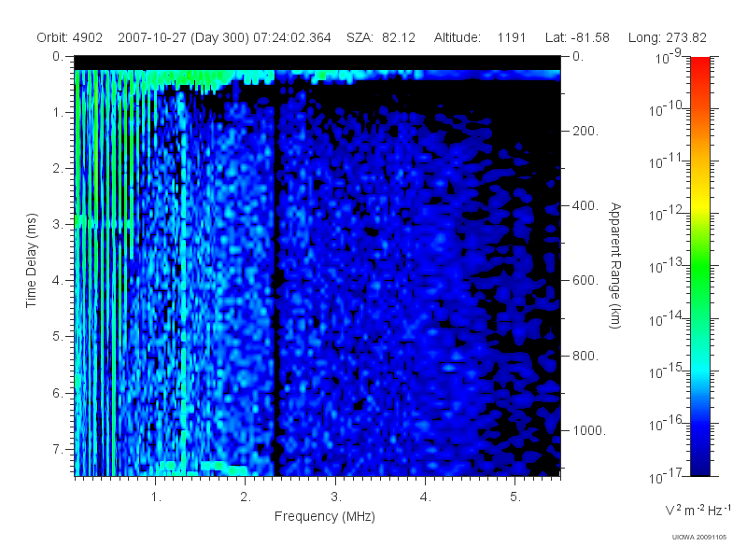This screenshot has width=747, height=560.
Task: Click the dark blue bottom of color bar
Action: click(700, 464)
